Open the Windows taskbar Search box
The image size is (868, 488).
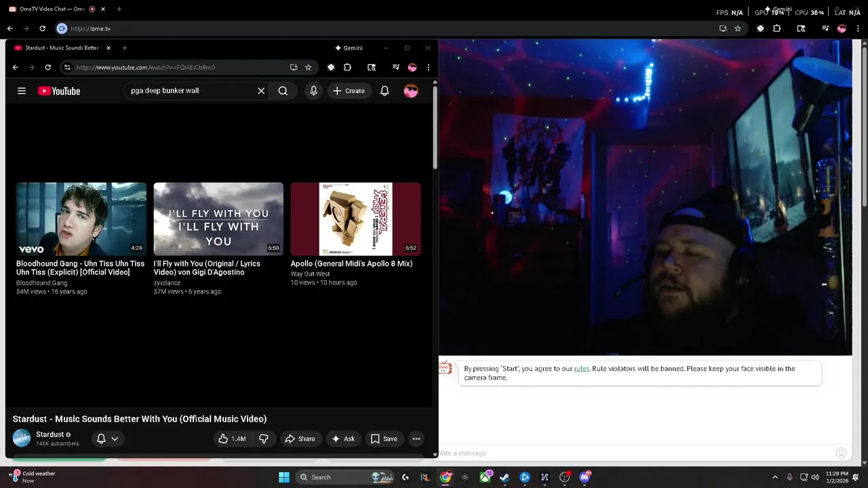tap(346, 477)
